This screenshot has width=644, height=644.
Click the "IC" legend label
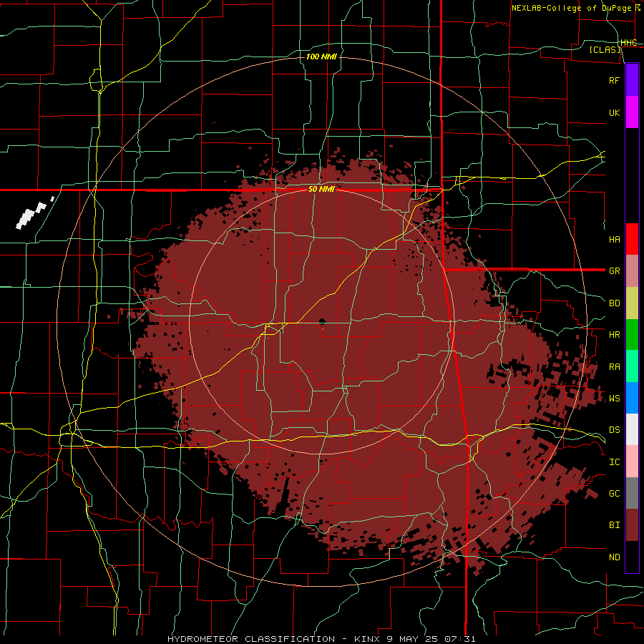click(x=614, y=462)
